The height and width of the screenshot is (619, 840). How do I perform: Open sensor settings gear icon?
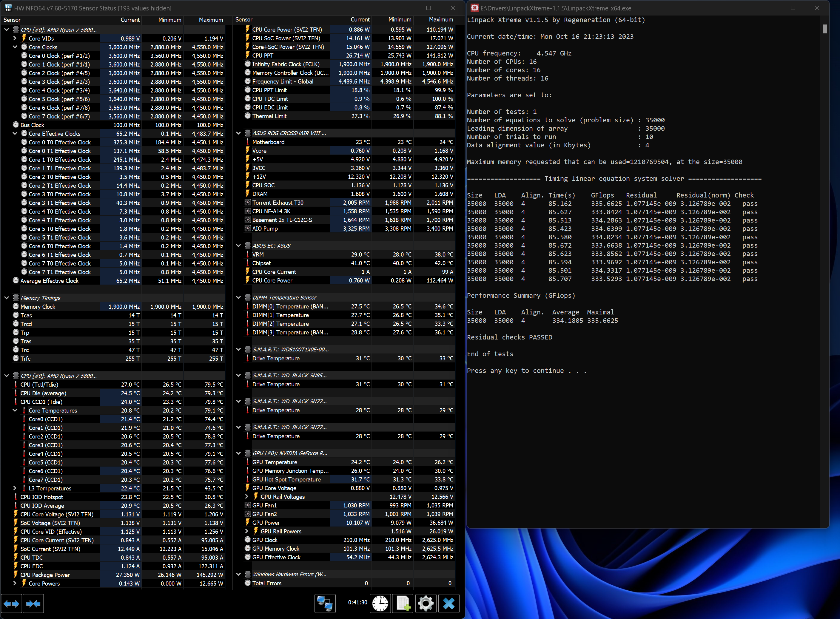(x=426, y=603)
